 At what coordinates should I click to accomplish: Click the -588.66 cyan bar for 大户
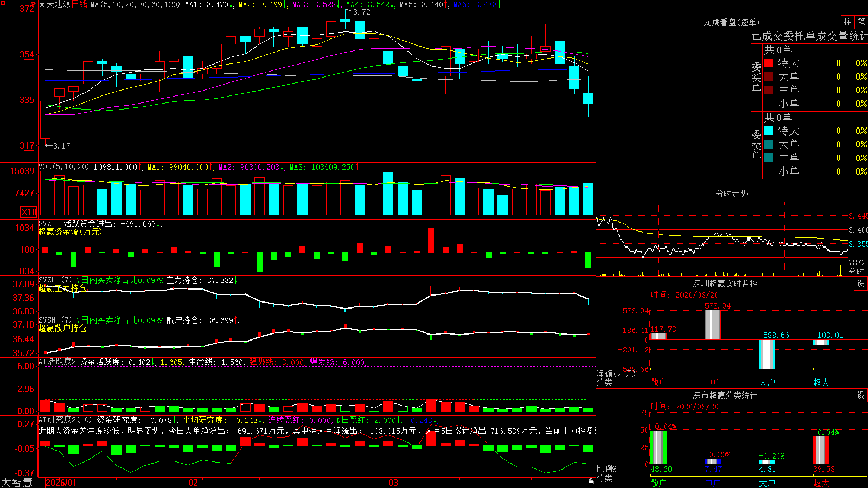pyautogui.click(x=767, y=355)
